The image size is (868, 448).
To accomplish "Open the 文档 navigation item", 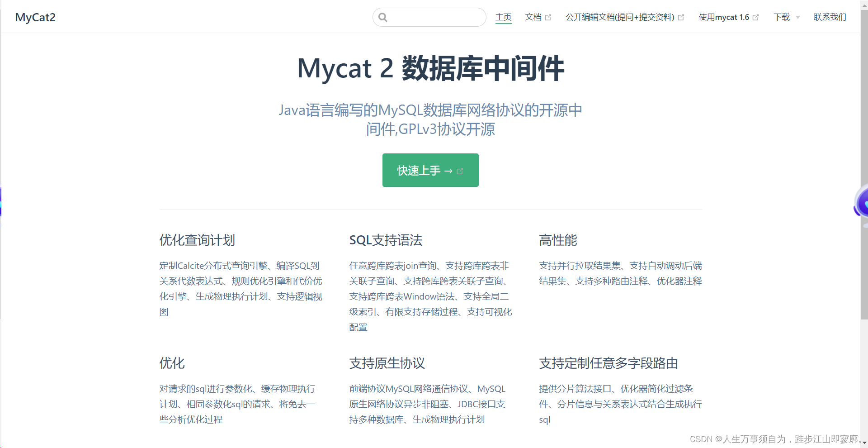I will point(533,17).
